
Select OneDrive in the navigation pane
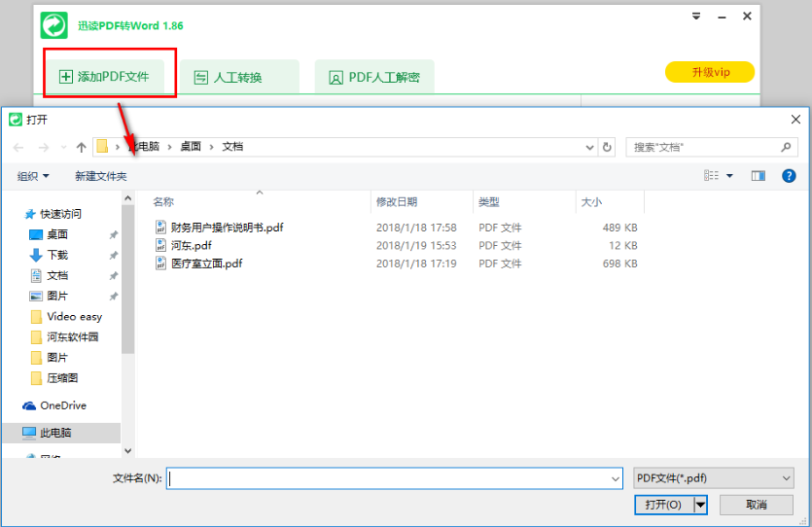point(63,405)
